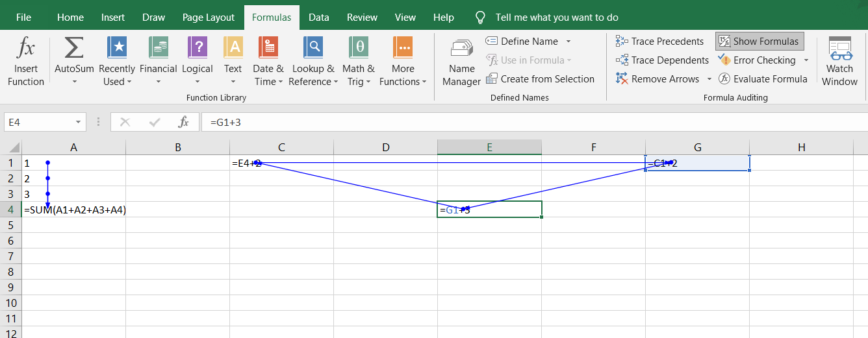Expand the Remove Arrows dropdown arrow
868x338 pixels.
(709, 79)
